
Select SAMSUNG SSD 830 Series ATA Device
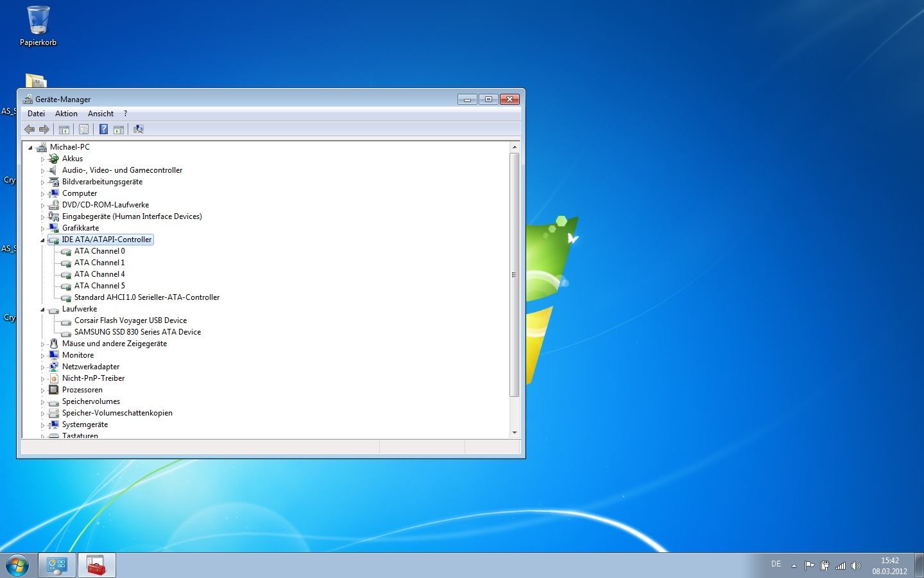coord(137,332)
